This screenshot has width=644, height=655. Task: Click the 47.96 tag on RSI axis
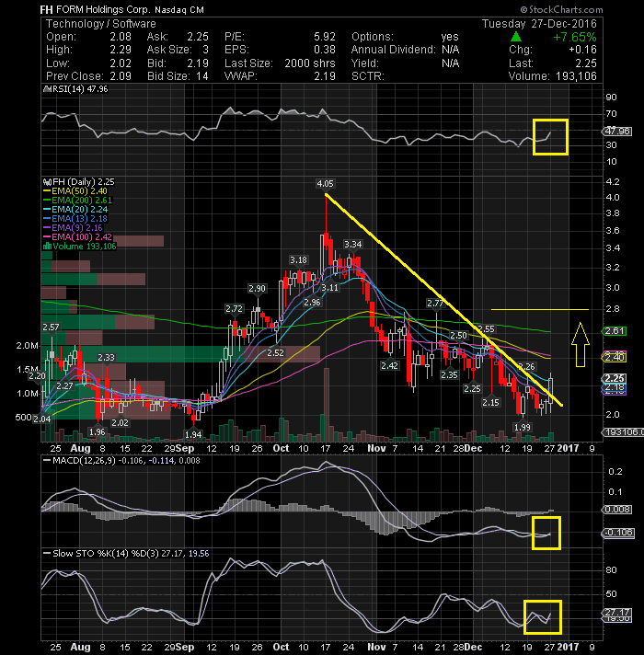click(618, 132)
